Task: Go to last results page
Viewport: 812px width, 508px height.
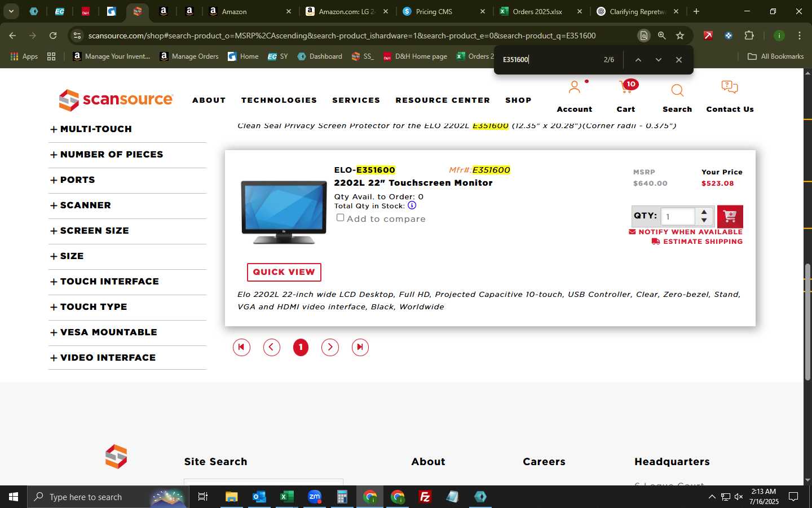Action: tap(360, 347)
